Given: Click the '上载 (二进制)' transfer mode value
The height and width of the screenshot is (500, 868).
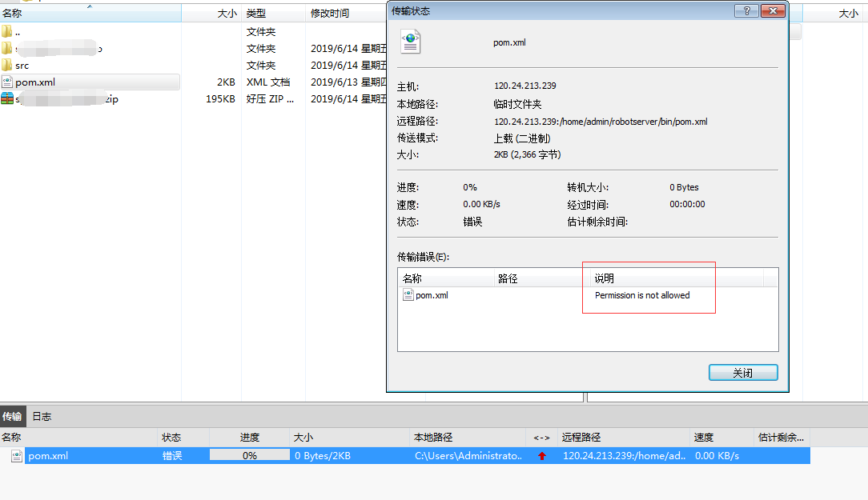Looking at the screenshot, I should pyautogui.click(x=522, y=138).
